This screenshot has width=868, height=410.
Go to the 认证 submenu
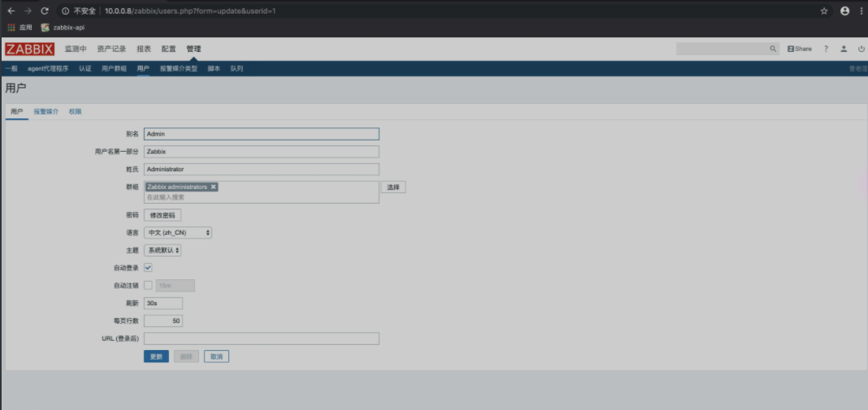pos(85,69)
